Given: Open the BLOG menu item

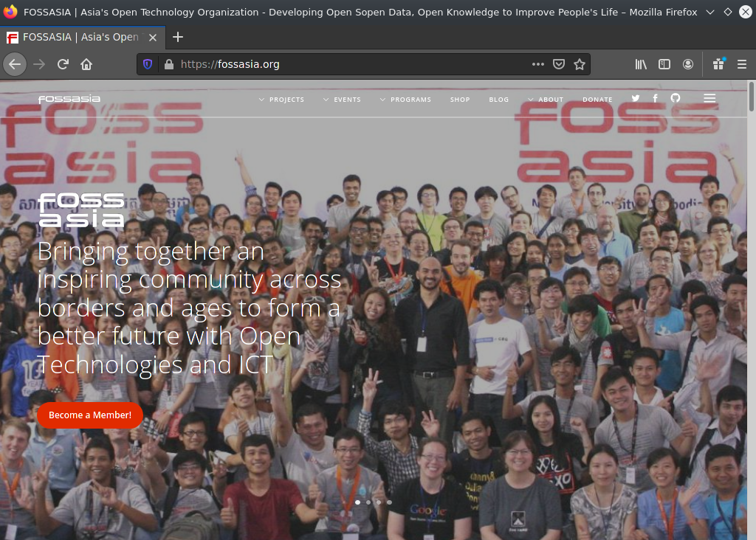Looking at the screenshot, I should click(x=498, y=99).
